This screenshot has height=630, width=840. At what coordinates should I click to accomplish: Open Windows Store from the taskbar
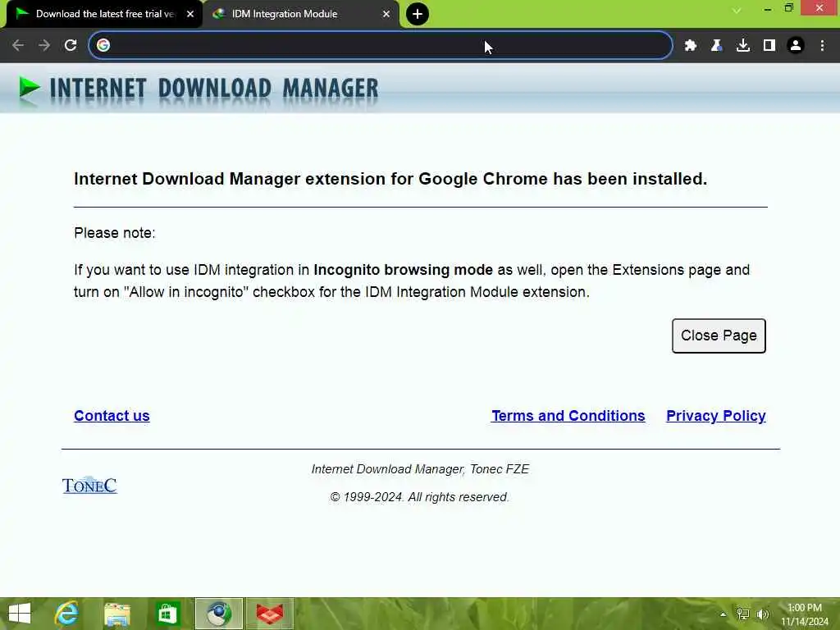(x=167, y=614)
